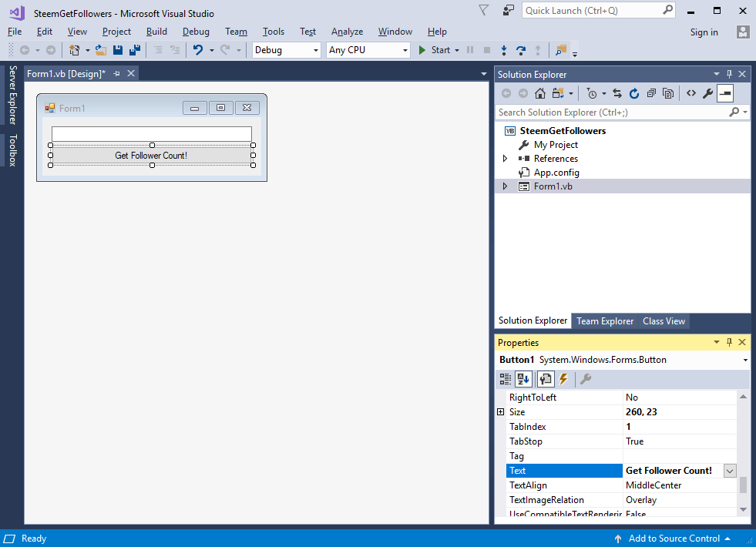Open the document tab list dropdown
This screenshot has width=756, height=547.
click(484, 74)
